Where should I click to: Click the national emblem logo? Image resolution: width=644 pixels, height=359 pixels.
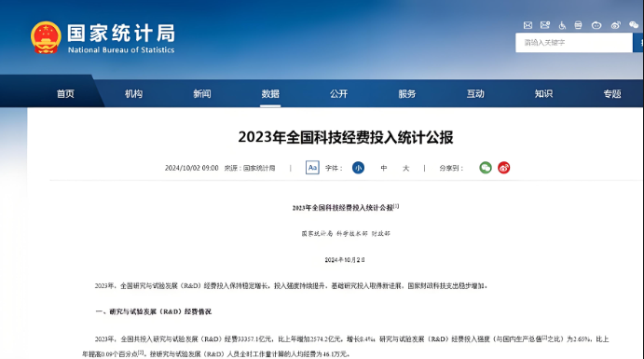(46, 37)
